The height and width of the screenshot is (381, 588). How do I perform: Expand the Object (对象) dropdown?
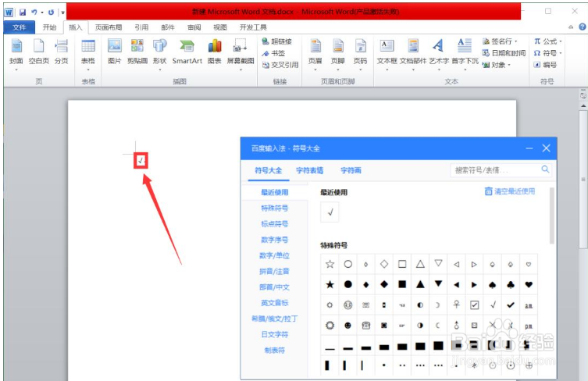coord(509,65)
